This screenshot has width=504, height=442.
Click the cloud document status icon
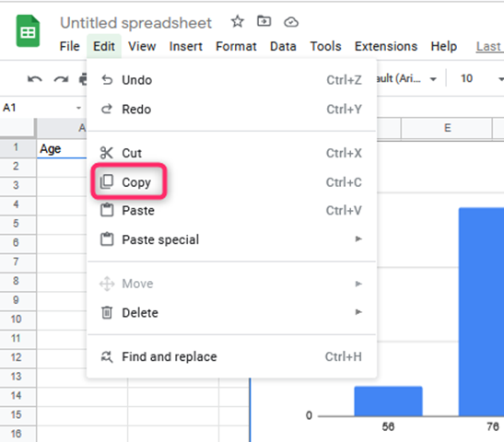pos(291,22)
